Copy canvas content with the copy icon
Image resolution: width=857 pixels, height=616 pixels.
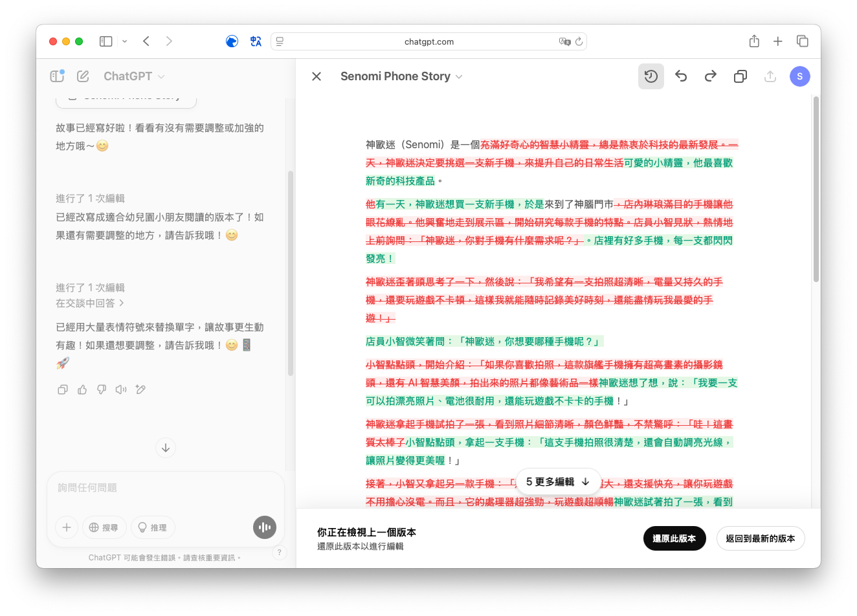point(740,76)
